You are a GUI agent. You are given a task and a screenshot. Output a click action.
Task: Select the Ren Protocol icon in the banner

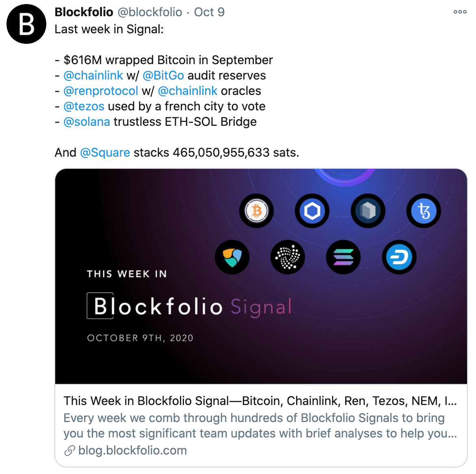coord(368,211)
